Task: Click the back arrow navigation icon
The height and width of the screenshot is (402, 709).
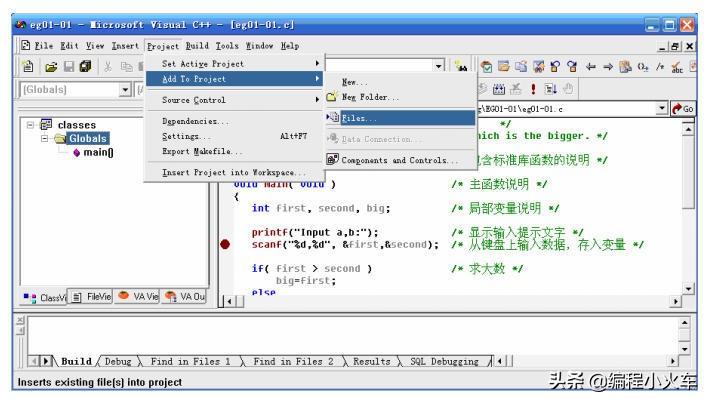Action: tap(591, 67)
